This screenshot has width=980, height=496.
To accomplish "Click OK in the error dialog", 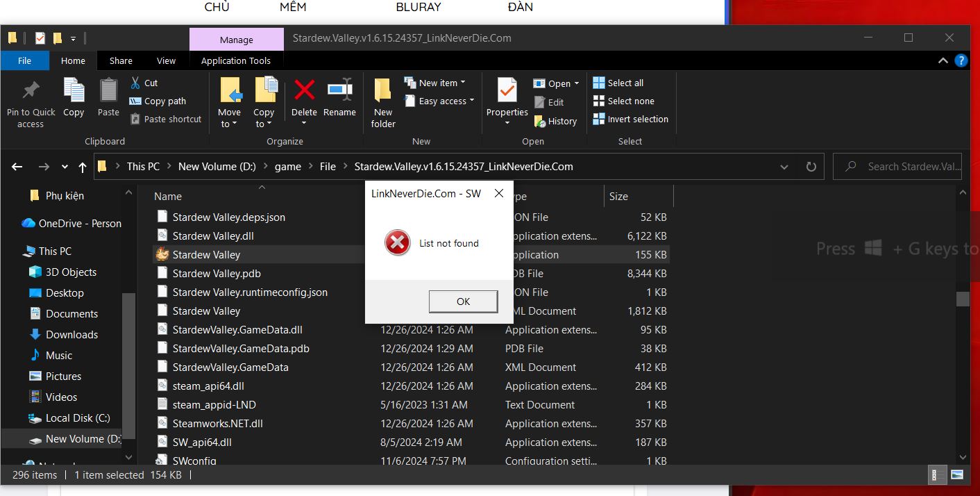I will [463, 301].
